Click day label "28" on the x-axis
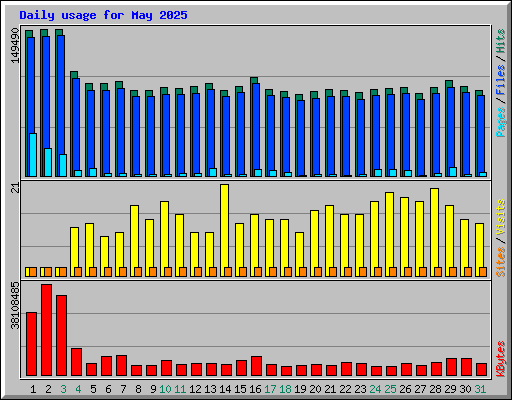512x400 pixels. [435, 389]
